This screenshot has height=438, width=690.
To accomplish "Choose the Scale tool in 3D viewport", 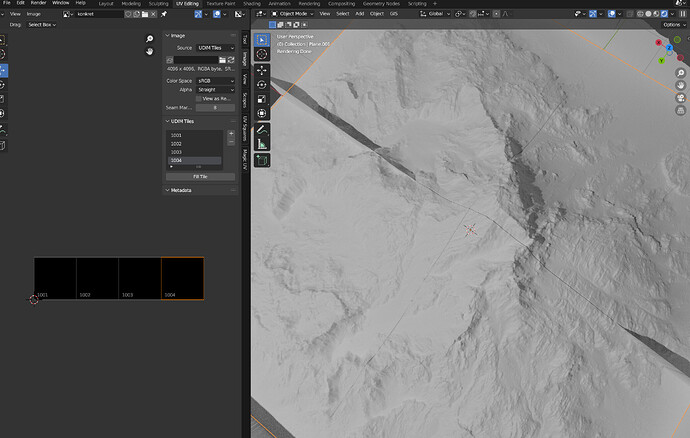I will [x=262, y=99].
